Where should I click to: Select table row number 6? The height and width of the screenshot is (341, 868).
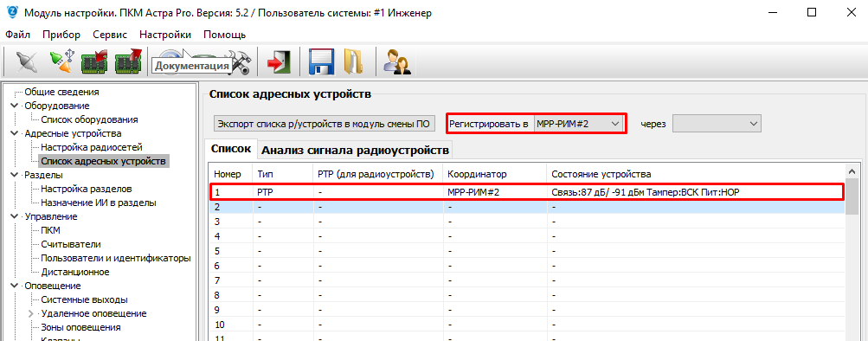[526, 265]
